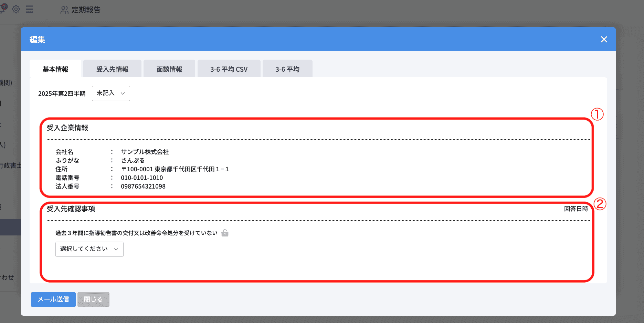Open the 未記入 status dropdown
The height and width of the screenshot is (323, 644).
(111, 93)
